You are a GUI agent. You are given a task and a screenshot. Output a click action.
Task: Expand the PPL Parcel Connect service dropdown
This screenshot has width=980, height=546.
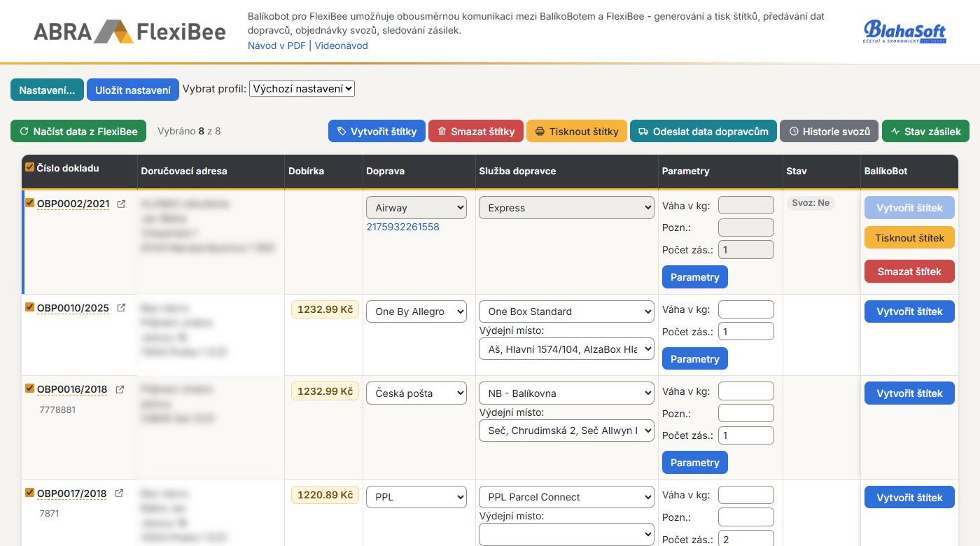click(566, 497)
